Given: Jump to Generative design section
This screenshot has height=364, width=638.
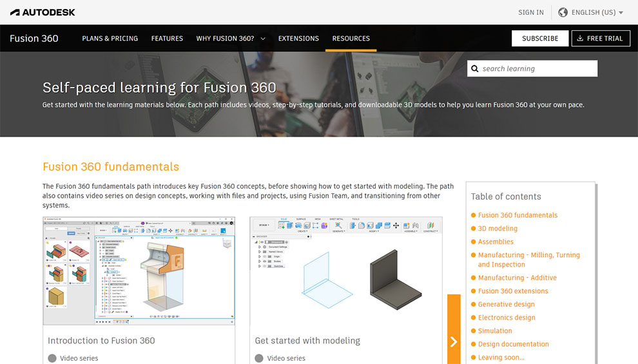Looking at the screenshot, I should [x=506, y=304].
